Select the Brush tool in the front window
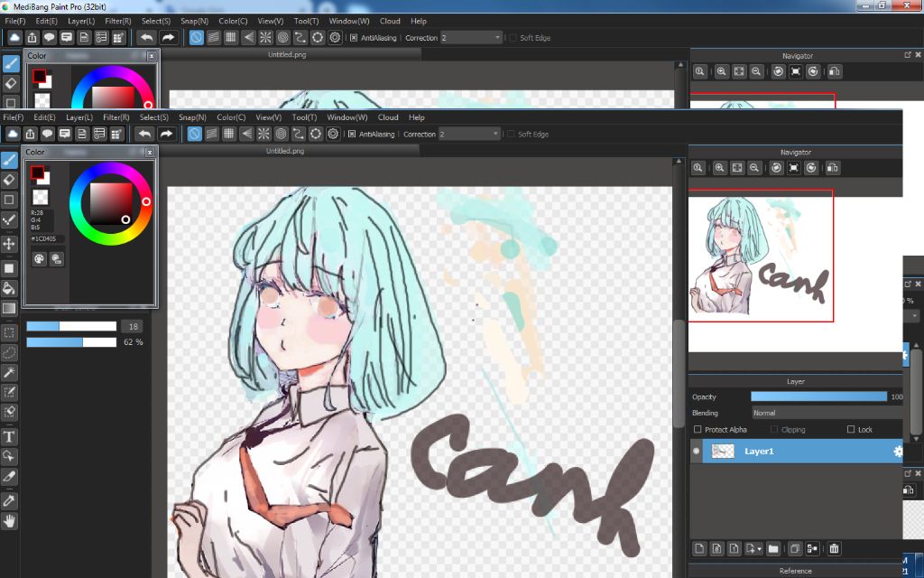Viewport: 924px width, 578px height. coord(9,160)
